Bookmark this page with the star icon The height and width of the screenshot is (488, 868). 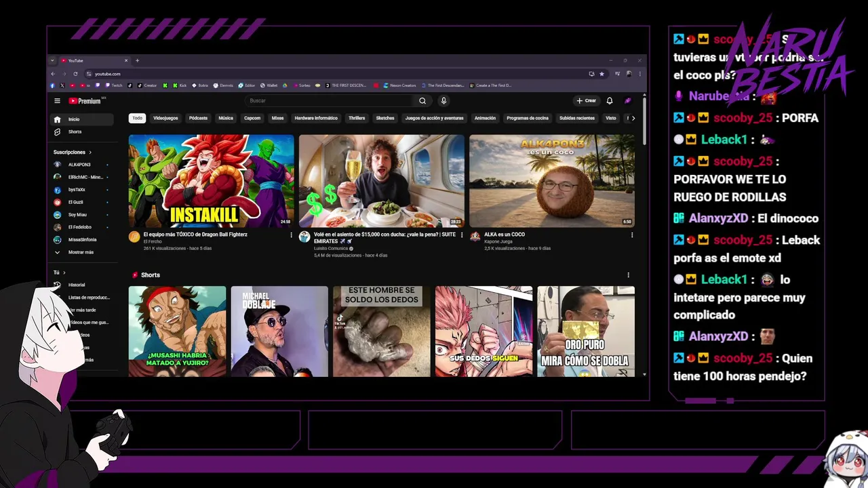601,74
